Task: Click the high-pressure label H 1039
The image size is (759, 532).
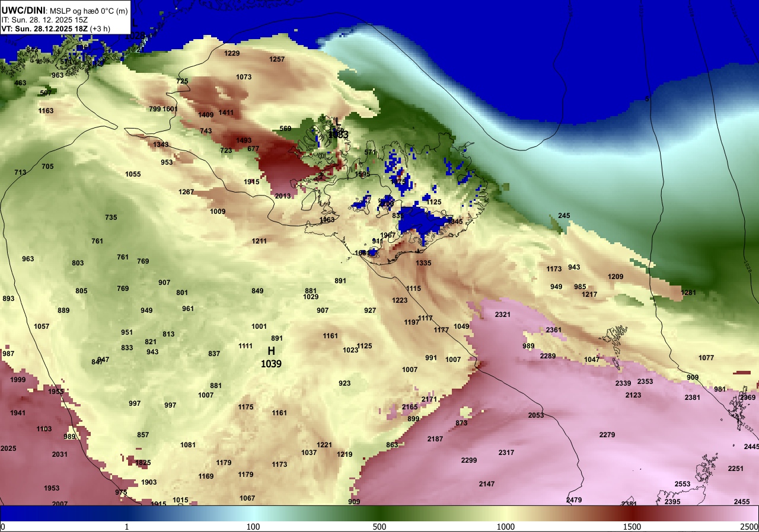Action: (x=271, y=357)
